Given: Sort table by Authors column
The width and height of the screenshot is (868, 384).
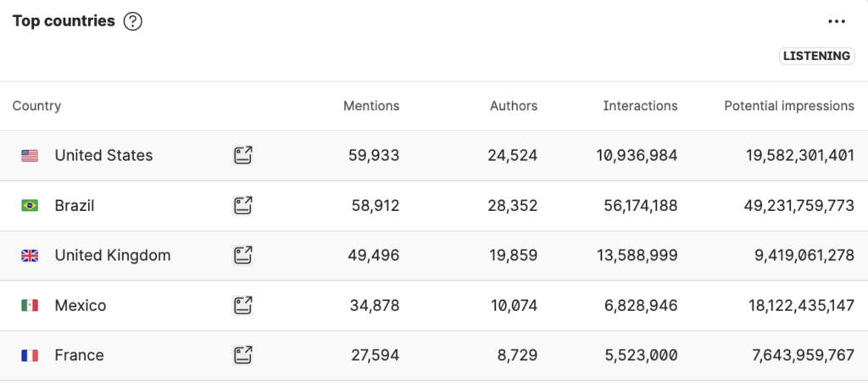Looking at the screenshot, I should click(514, 106).
